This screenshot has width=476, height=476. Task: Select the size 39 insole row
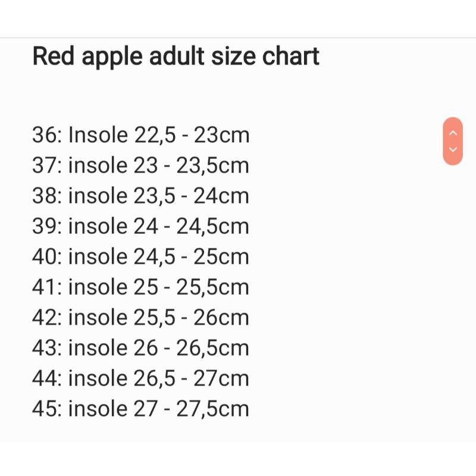point(140,226)
